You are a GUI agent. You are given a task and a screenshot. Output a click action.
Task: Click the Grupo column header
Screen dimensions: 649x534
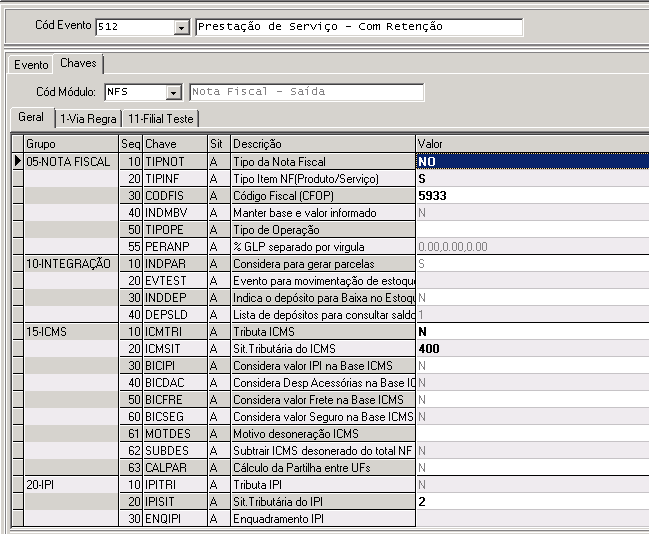69,145
